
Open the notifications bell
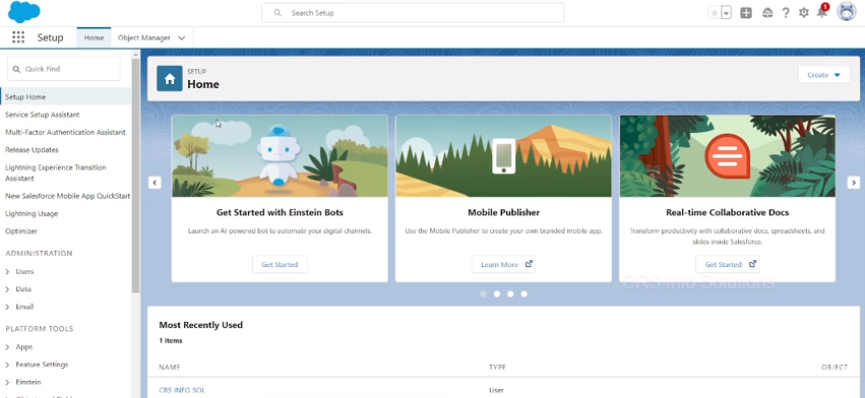[x=822, y=13]
